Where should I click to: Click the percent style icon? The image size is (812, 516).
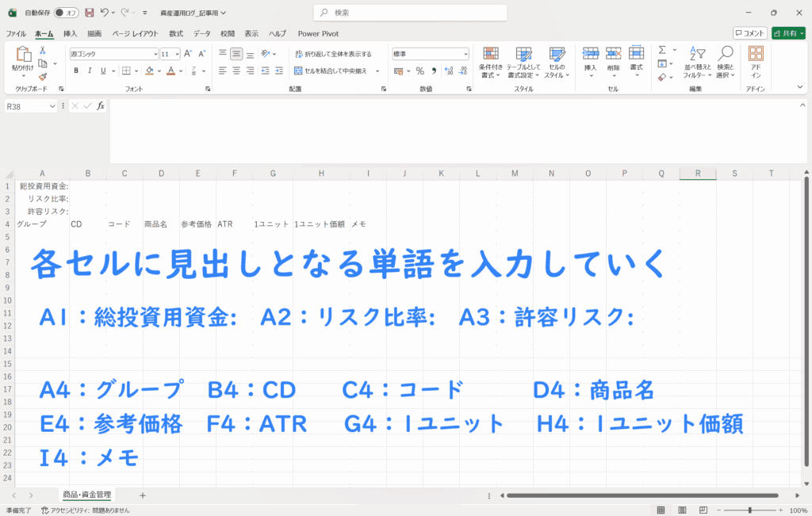pyautogui.click(x=419, y=71)
